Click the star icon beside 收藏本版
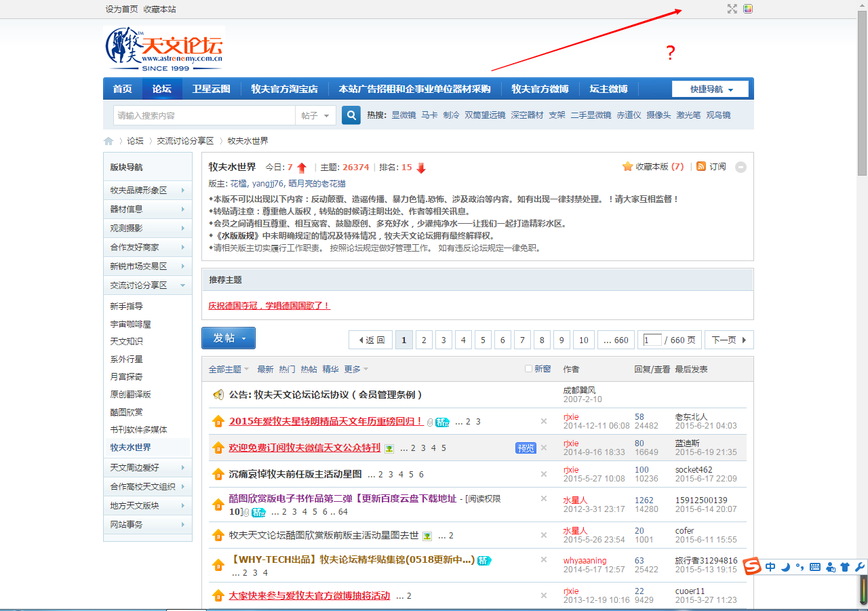 click(x=627, y=166)
